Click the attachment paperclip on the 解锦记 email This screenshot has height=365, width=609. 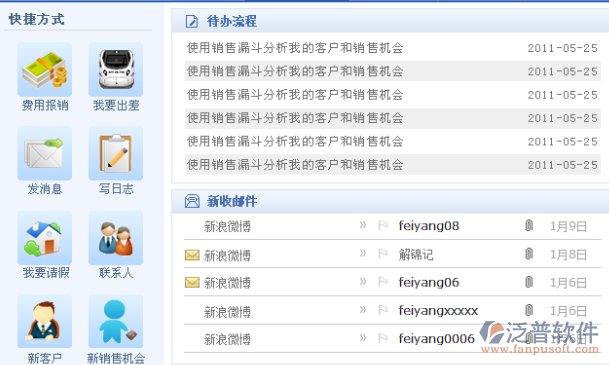pyautogui.click(x=529, y=254)
